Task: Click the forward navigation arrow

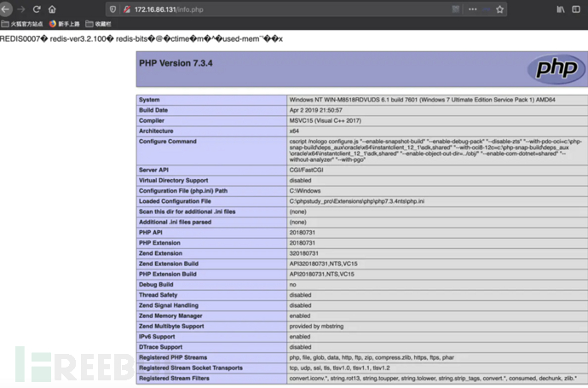Action: tap(20, 9)
